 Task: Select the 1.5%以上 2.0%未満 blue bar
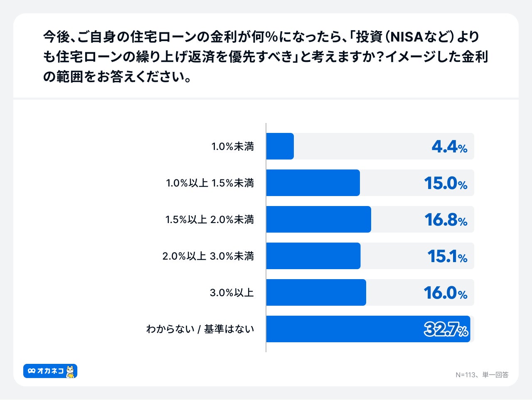[318, 219]
